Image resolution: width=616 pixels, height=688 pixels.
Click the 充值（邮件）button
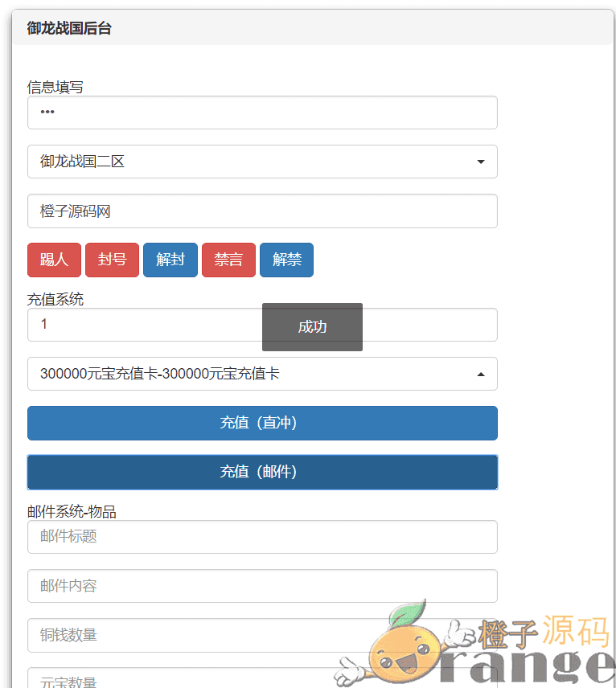pyautogui.click(x=262, y=472)
